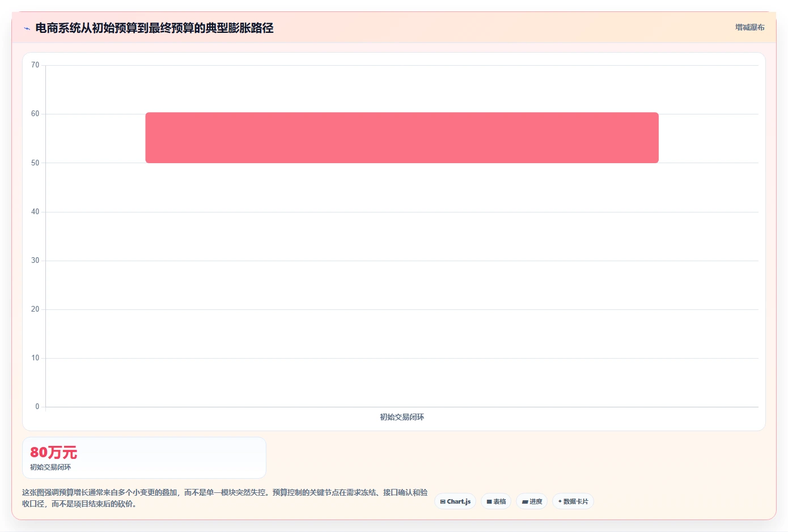788x532 pixels.
Task: Click the y-axis value 10
Action: pyautogui.click(x=35, y=358)
